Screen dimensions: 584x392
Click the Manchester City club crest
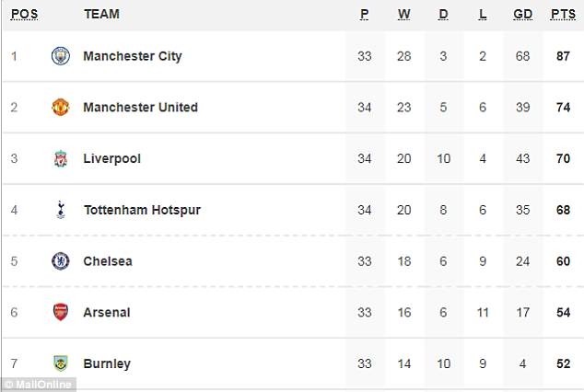(60, 56)
